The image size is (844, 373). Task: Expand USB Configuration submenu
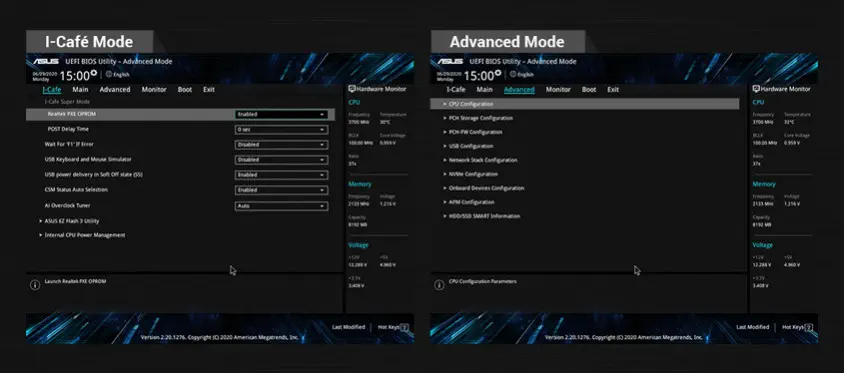467,146
